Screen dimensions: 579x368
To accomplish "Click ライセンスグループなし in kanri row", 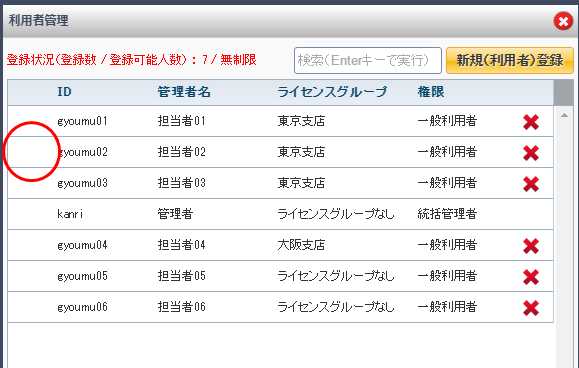I will tap(336, 214).
